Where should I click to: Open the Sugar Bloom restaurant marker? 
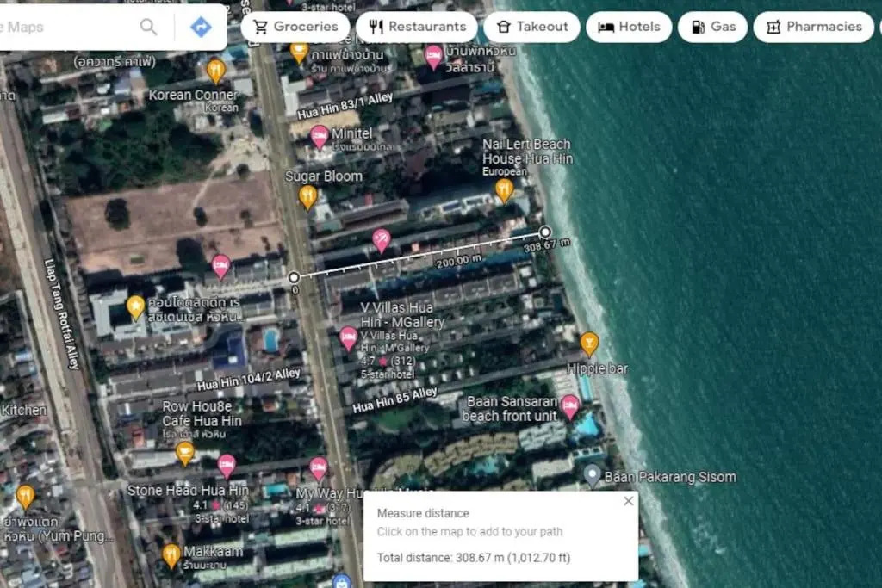tap(307, 196)
